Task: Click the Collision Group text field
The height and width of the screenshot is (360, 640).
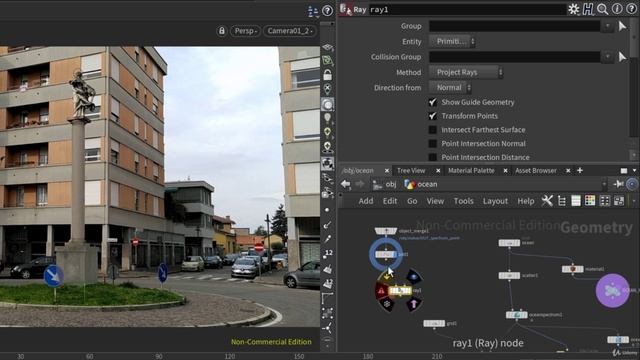Action: [x=514, y=57]
